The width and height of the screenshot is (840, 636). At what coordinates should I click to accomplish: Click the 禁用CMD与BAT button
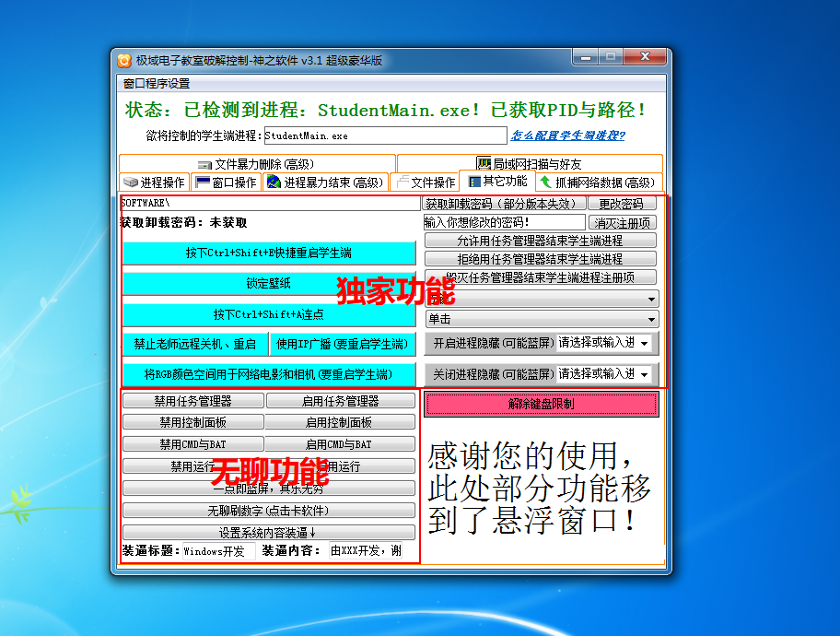click(x=193, y=444)
